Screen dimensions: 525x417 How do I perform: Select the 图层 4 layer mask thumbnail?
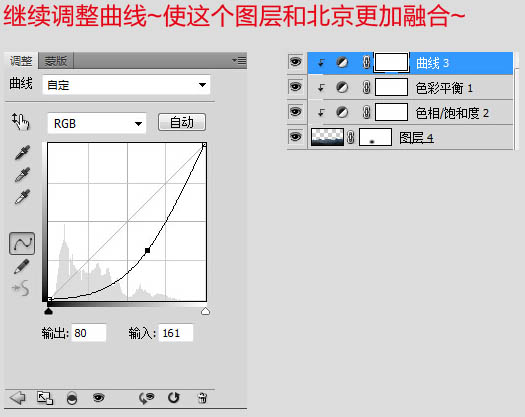[375, 137]
